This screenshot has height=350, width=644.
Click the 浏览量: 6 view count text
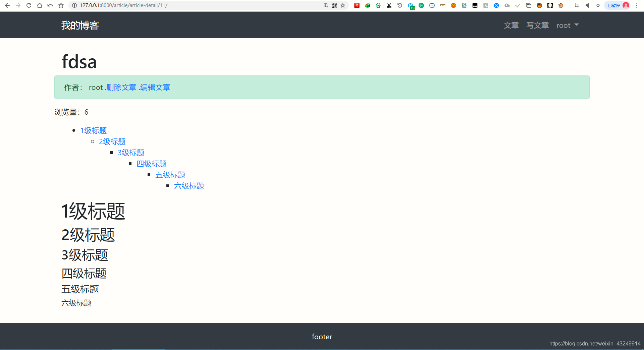click(71, 112)
